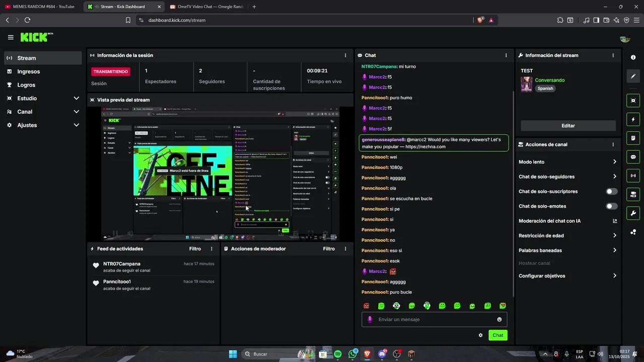The width and height of the screenshot is (644, 362).
Task: Click the Spanish language tag
Action: click(x=545, y=88)
